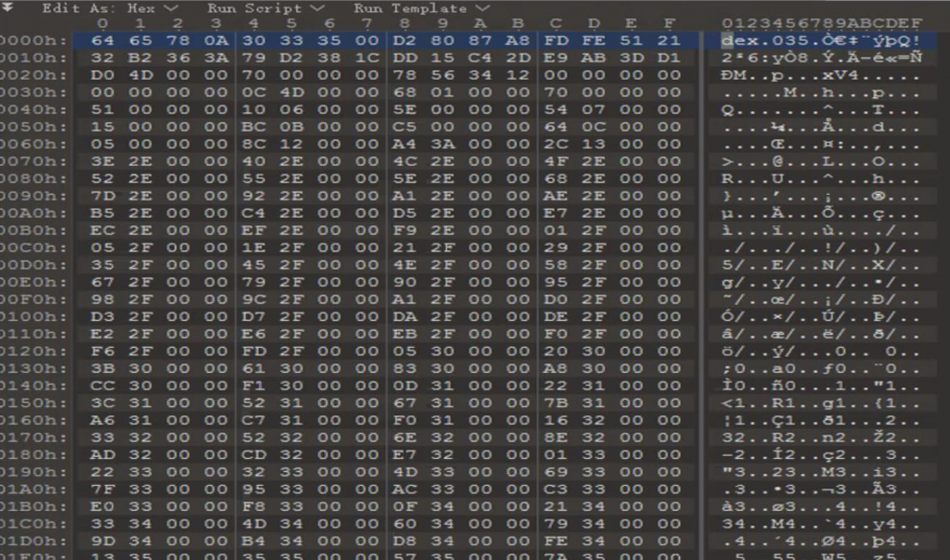Click hex column header 0 in the ruler
The width and height of the screenshot is (950, 560).
pyautogui.click(x=102, y=23)
